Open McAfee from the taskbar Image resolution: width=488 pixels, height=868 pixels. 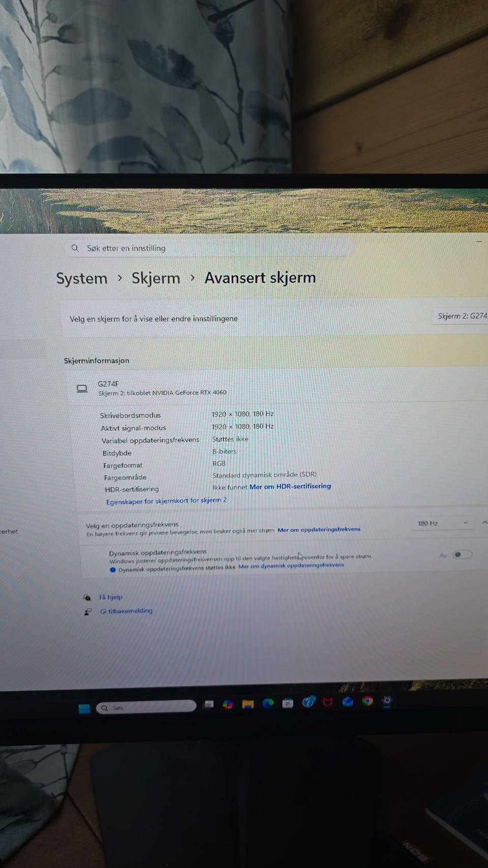coord(328,702)
